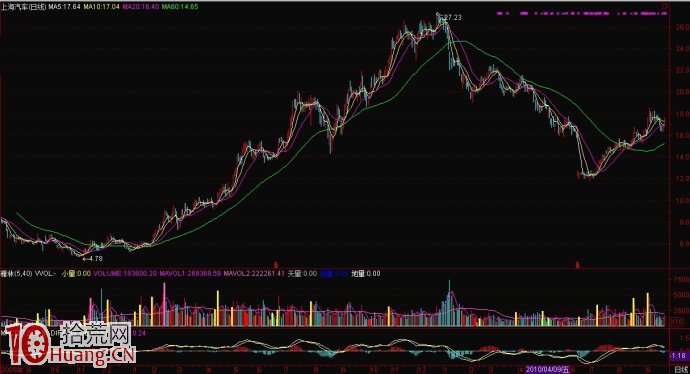Click the red marker below price chart near mid-2009
690x374 pixels.
pos(276,265)
